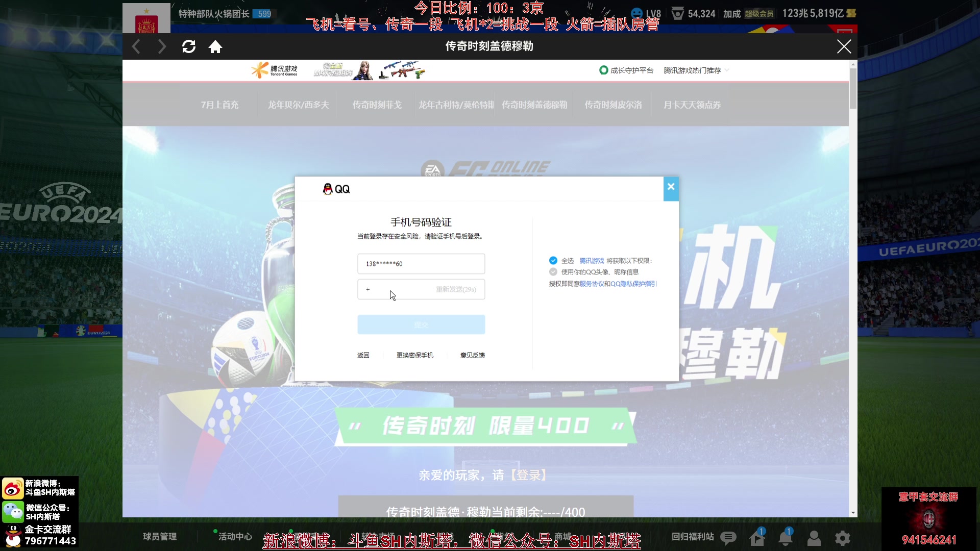Open the settings gear icon

(x=842, y=538)
